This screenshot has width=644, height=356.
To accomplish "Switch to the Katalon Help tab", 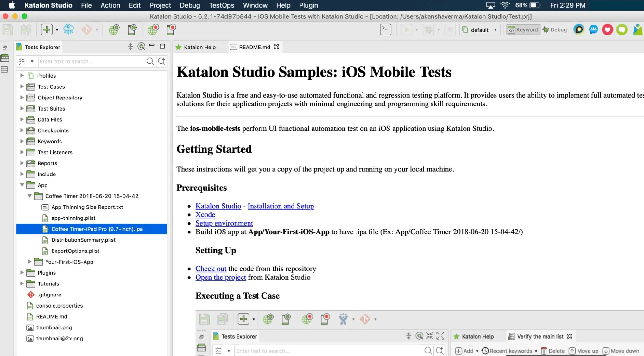I will (199, 47).
